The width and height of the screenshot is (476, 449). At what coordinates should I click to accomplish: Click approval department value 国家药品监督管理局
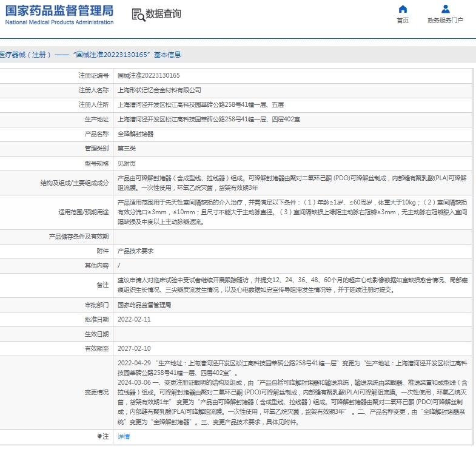click(x=144, y=305)
